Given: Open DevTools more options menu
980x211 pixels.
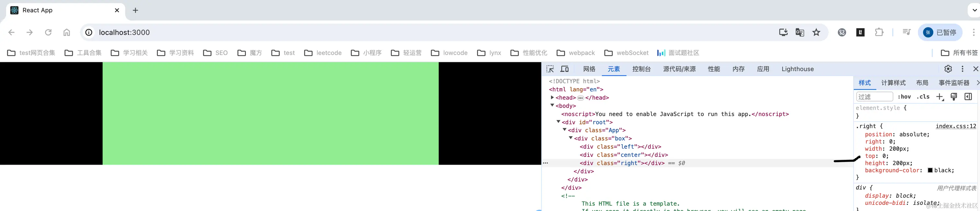Looking at the screenshot, I should pos(962,69).
